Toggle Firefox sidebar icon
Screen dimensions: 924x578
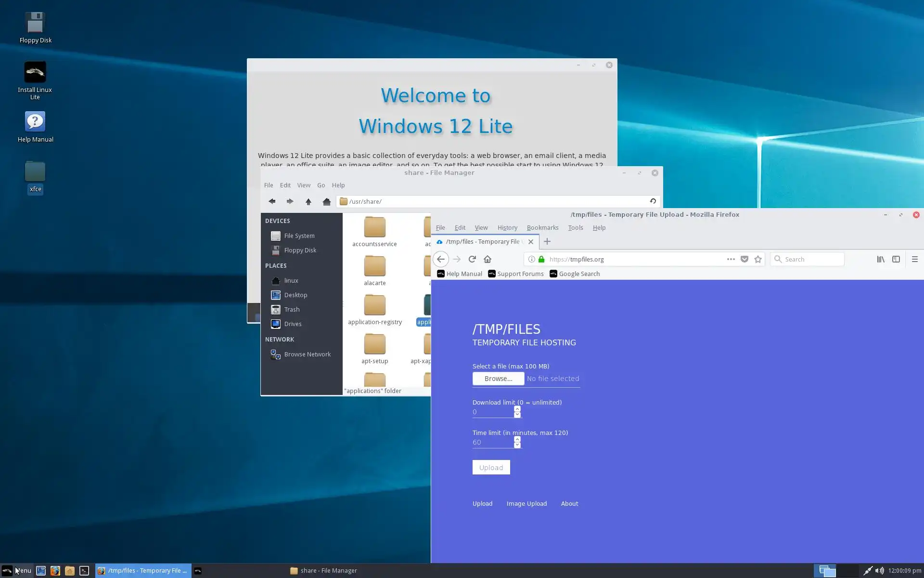pyautogui.click(x=896, y=259)
